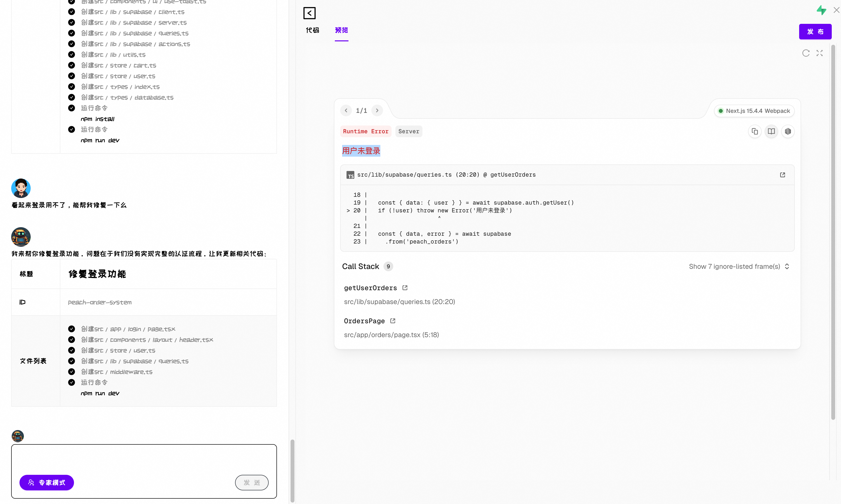Click the Node.js debugger hexagon icon

(x=788, y=131)
